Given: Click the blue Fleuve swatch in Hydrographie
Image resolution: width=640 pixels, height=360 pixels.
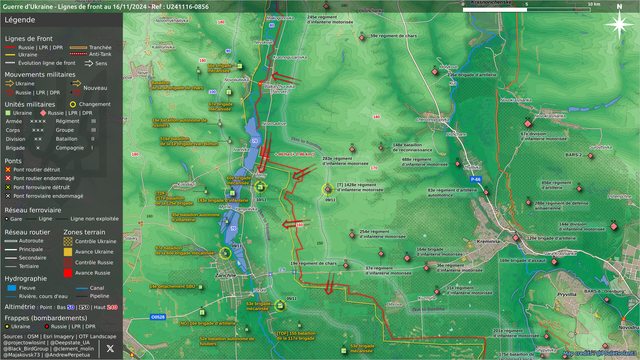Looking at the screenshot, I should 12,288.
